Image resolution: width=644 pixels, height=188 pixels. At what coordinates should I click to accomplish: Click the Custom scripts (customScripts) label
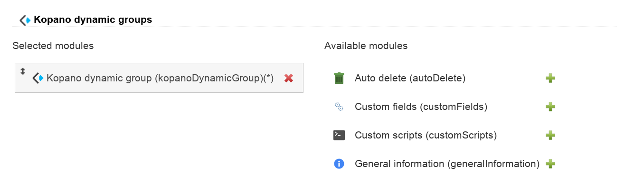pos(426,135)
